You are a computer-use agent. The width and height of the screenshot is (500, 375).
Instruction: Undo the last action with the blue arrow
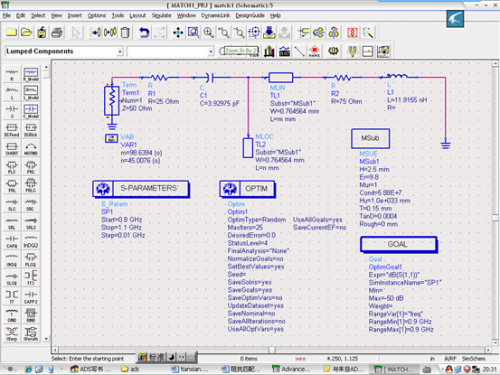click(x=144, y=32)
